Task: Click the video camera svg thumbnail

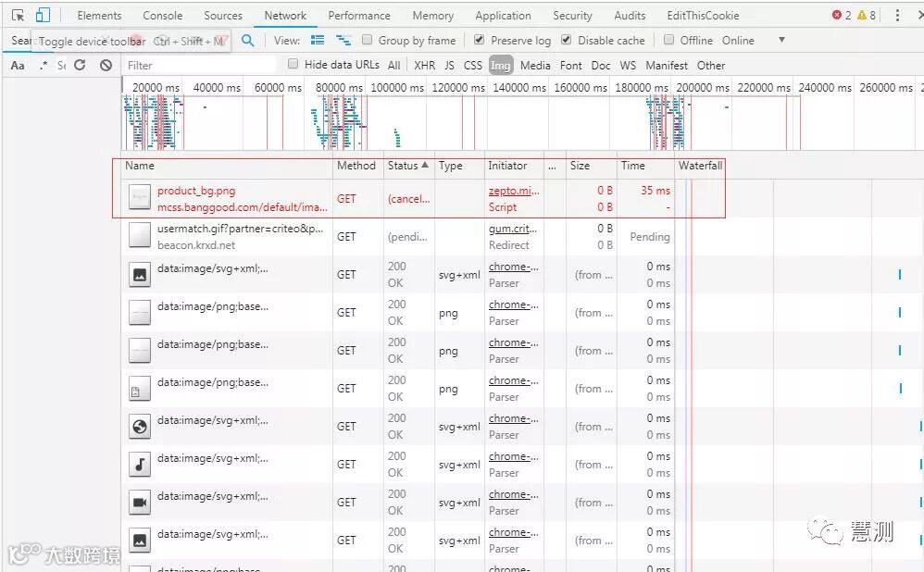Action: (x=140, y=502)
